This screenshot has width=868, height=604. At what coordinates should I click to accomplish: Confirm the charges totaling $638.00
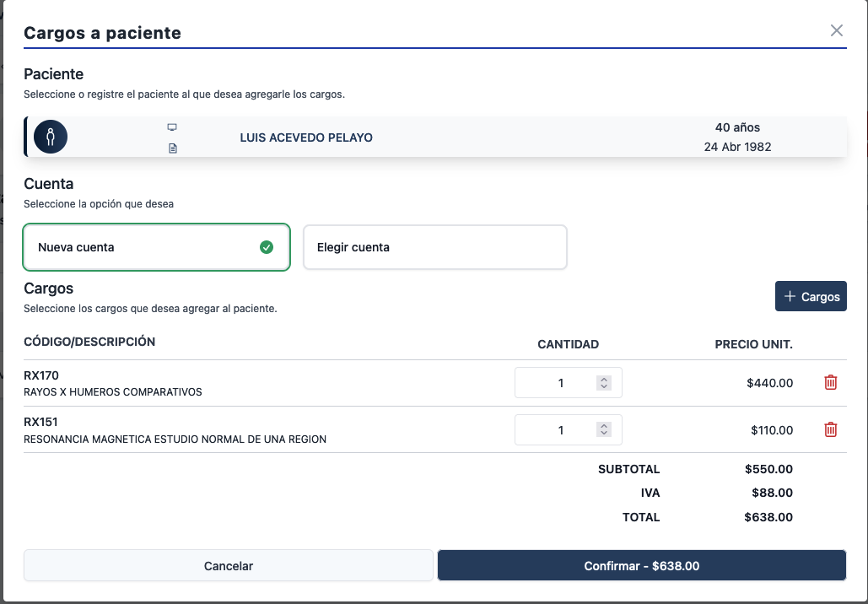point(641,566)
